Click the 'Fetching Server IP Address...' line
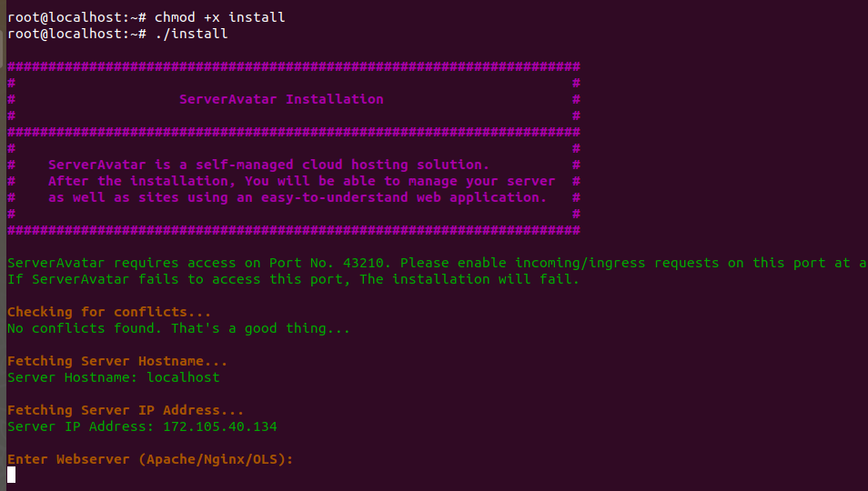Viewport: 868px width, 491px height. tap(126, 410)
